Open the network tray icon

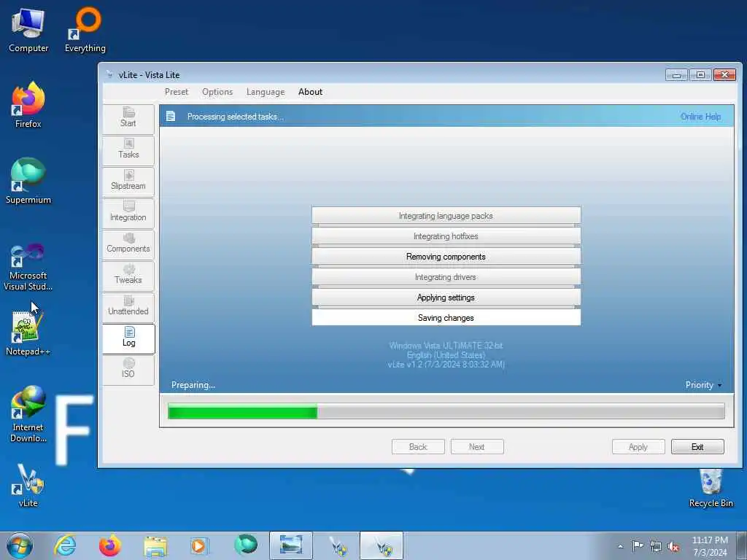656,546
